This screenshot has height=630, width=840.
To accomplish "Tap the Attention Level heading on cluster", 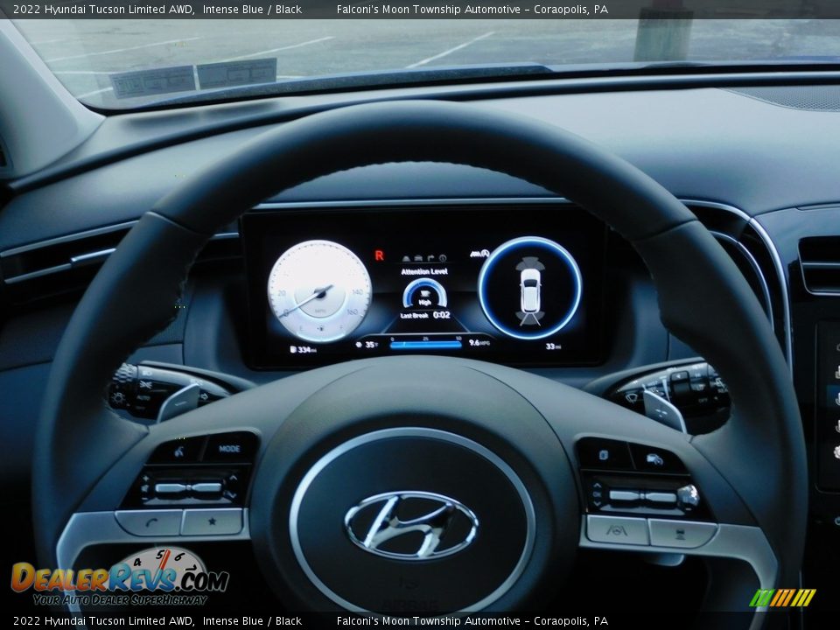I will point(424,271).
